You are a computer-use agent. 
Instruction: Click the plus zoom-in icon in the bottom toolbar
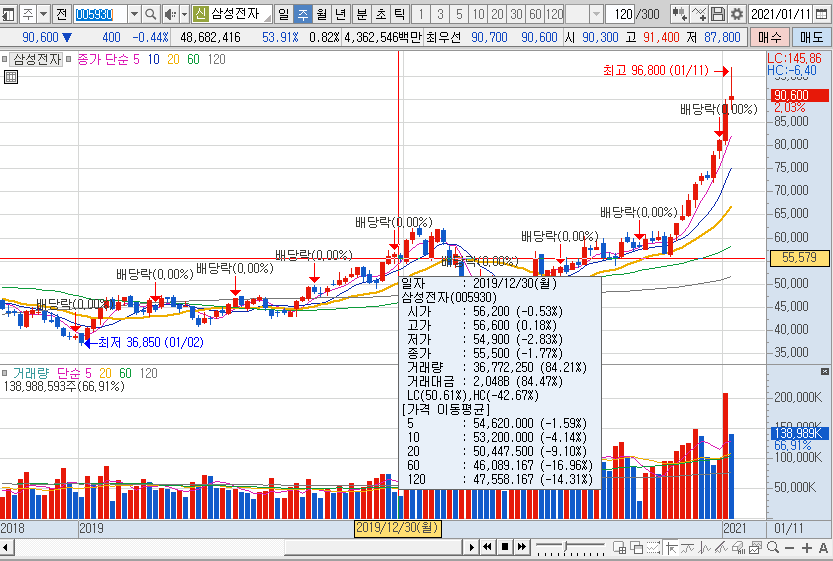point(807,548)
